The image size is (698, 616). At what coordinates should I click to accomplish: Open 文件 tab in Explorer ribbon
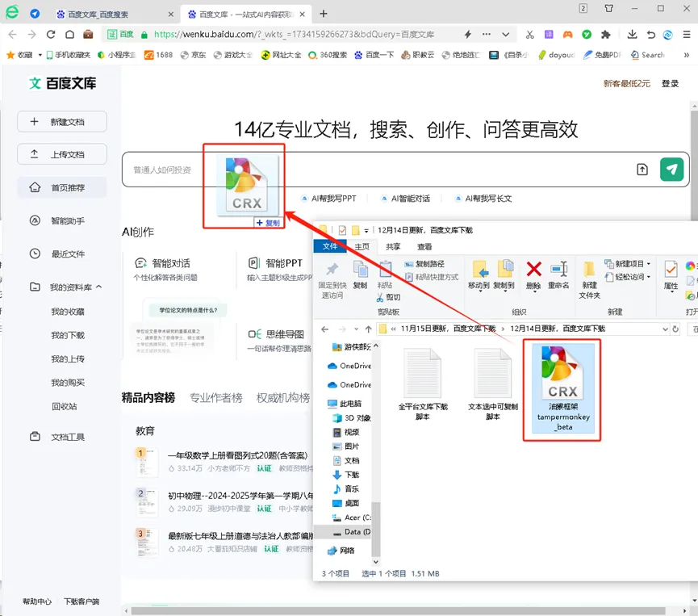pos(330,246)
